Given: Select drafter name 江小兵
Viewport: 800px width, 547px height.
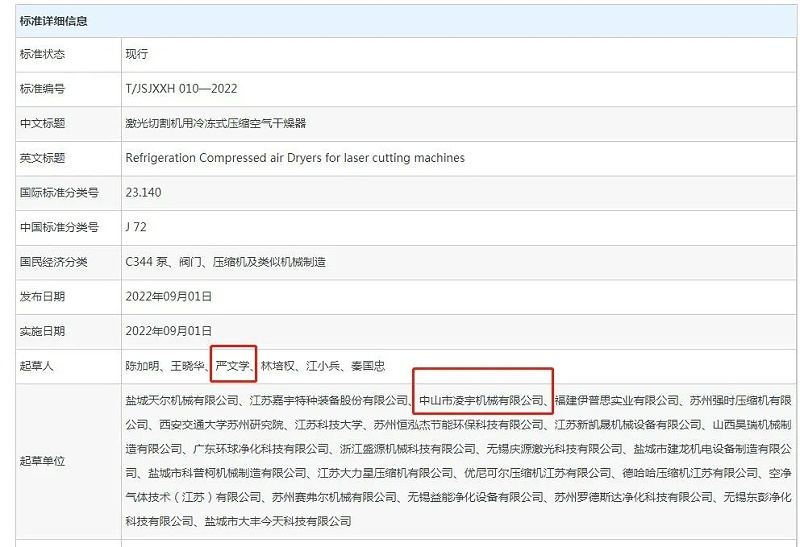Looking at the screenshot, I should 323,366.
